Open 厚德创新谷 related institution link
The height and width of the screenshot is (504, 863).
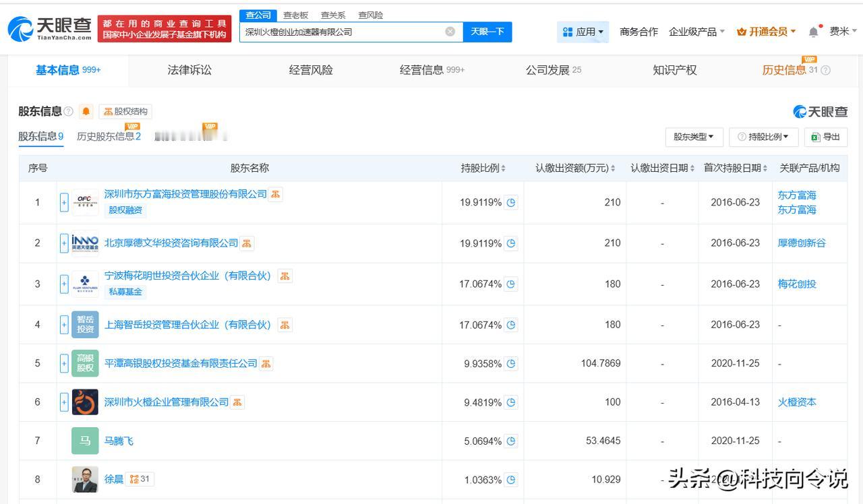(x=802, y=243)
